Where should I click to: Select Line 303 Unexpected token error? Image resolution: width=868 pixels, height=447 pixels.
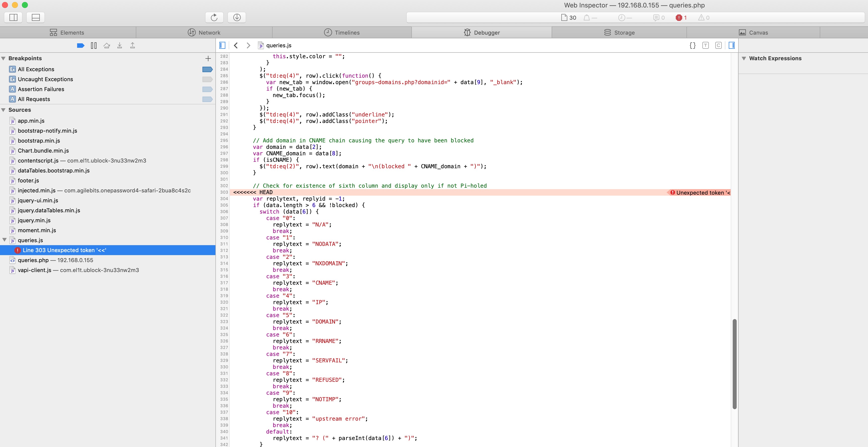click(x=64, y=250)
